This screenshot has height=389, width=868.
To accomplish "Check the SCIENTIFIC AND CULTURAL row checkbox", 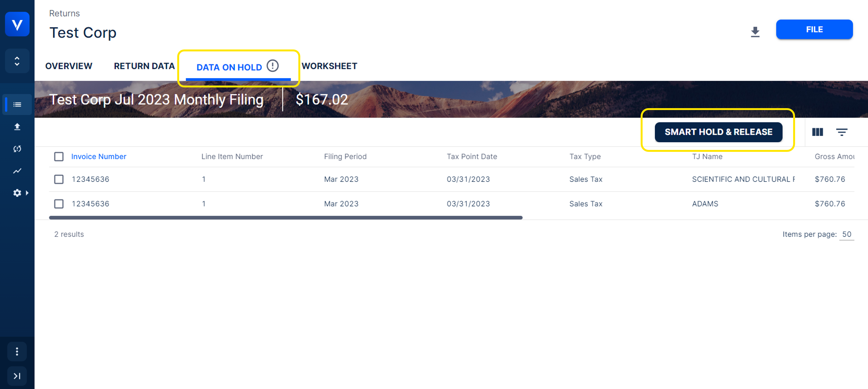I will tap(59, 179).
